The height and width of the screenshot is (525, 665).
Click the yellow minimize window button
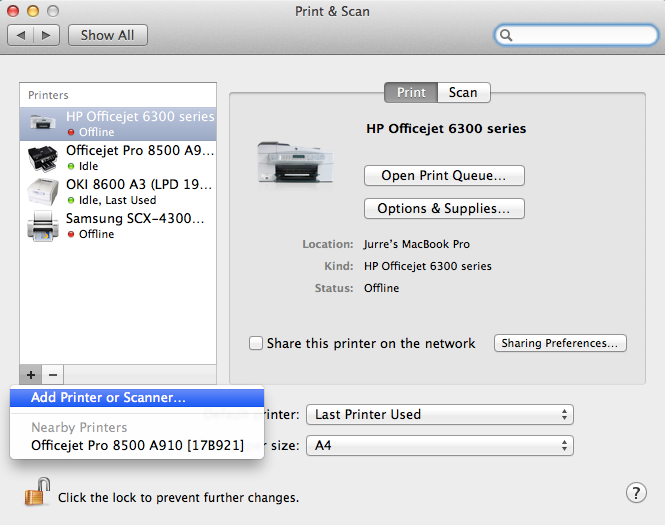click(x=33, y=11)
